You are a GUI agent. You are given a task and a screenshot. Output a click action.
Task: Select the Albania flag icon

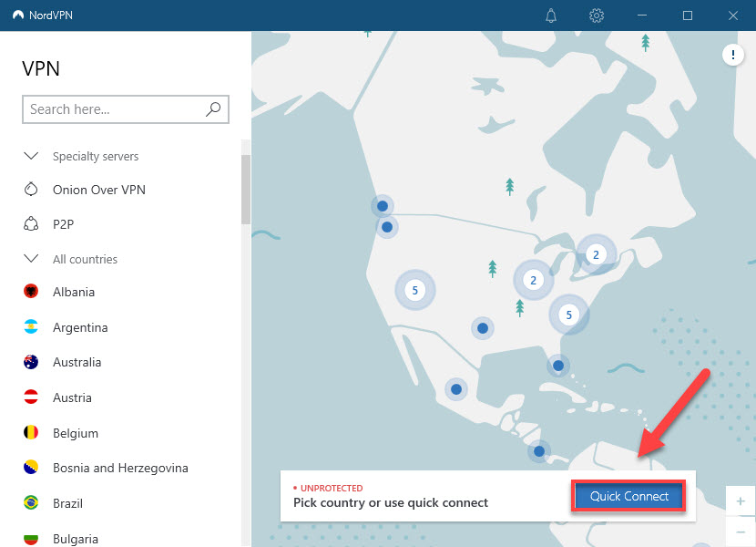point(31,292)
